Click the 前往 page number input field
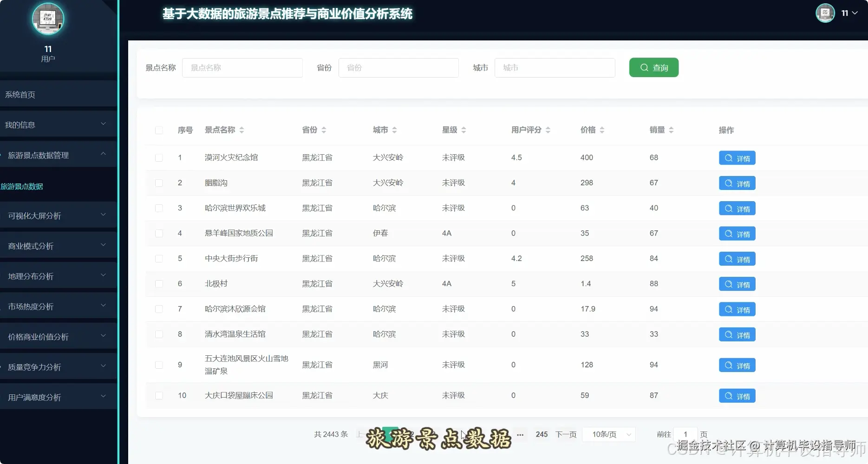 coord(685,434)
